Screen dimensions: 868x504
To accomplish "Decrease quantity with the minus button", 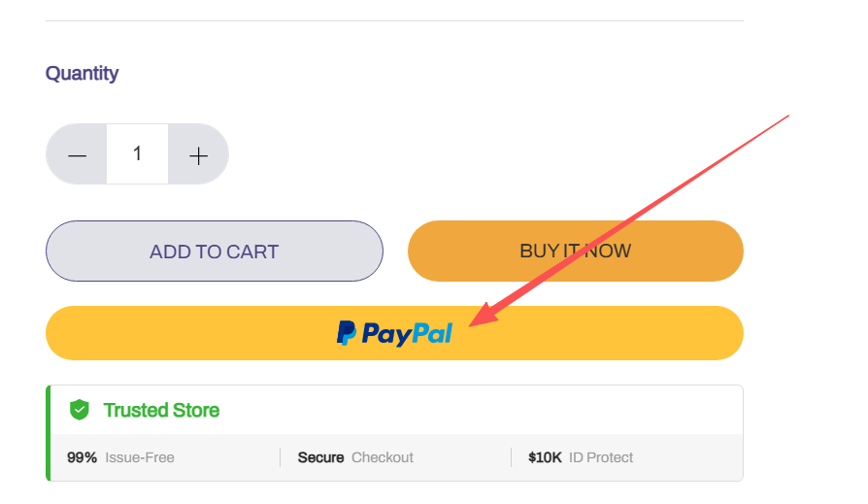I will pyautogui.click(x=77, y=154).
